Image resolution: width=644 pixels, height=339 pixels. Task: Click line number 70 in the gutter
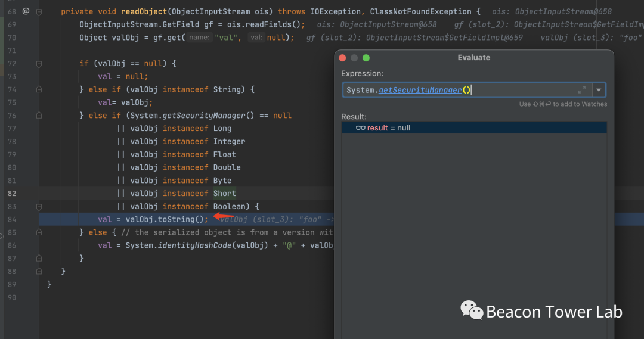point(11,38)
